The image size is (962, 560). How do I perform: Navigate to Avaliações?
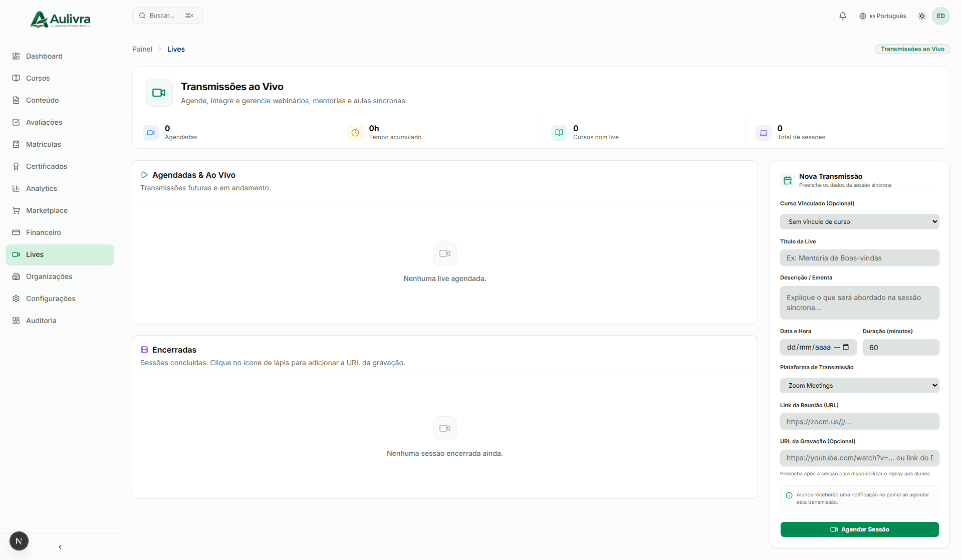(60, 122)
